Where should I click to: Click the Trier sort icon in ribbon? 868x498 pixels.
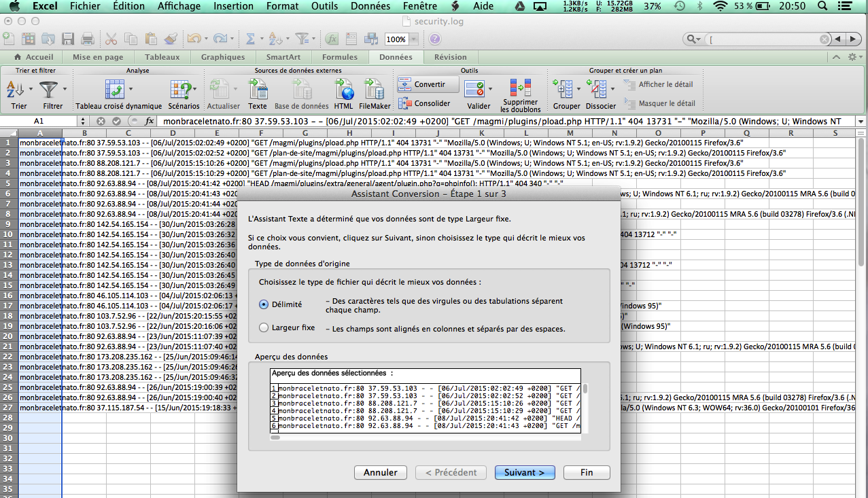pyautogui.click(x=15, y=89)
